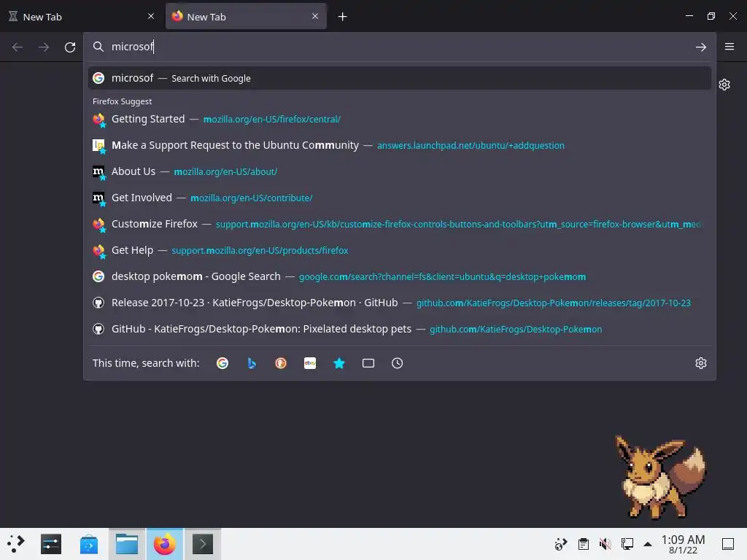Viewport: 747px width, 560px height.
Task: Expand hidden system tray icons arrow
Action: click(x=648, y=544)
